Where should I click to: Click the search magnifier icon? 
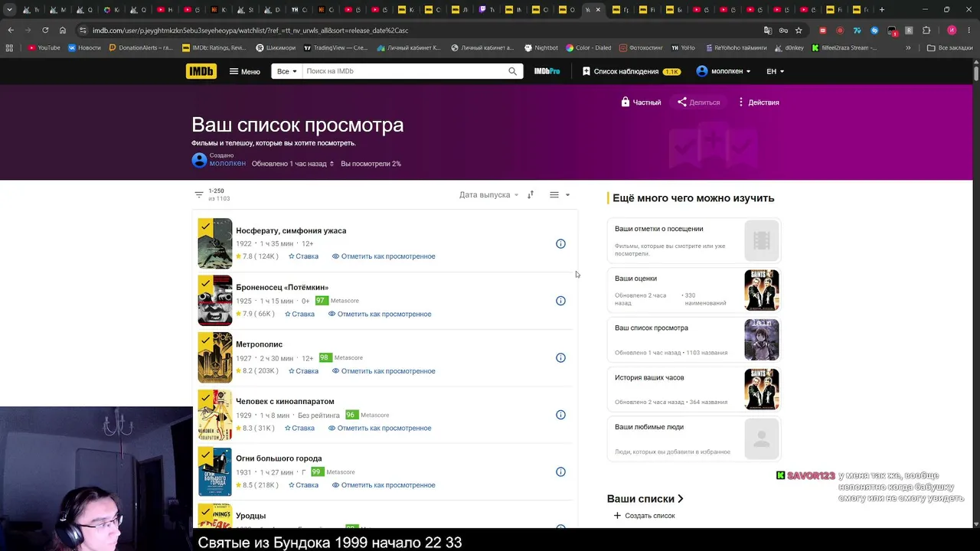point(513,71)
